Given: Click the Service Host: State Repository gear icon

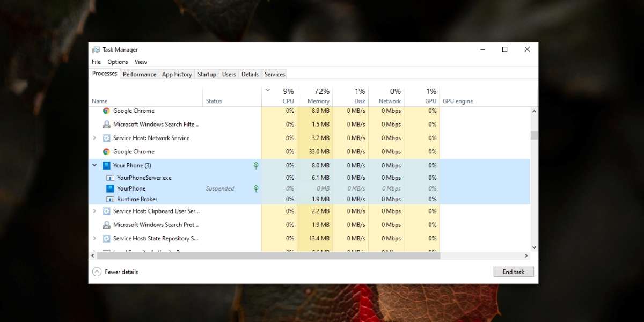Looking at the screenshot, I should (106, 238).
